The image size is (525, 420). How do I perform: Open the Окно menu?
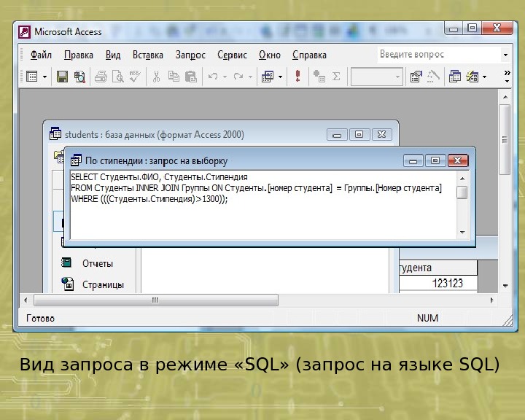[x=270, y=55]
